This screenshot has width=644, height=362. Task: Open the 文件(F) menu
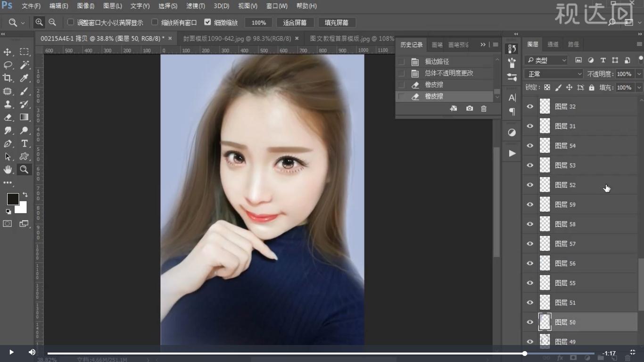(31, 6)
